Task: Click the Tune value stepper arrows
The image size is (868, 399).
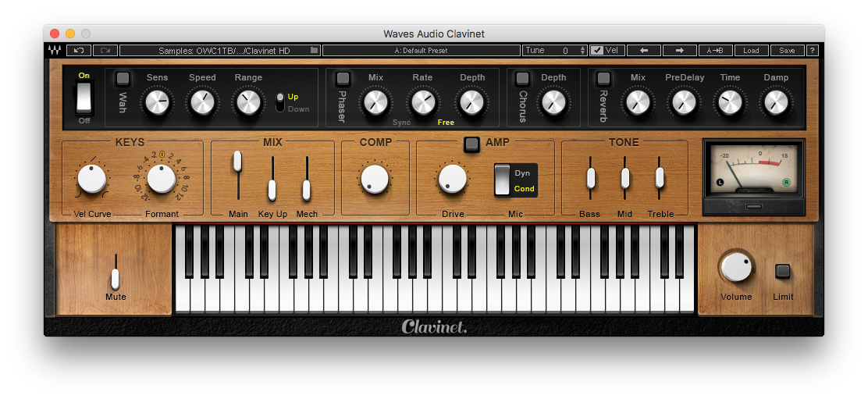Action: [x=582, y=50]
